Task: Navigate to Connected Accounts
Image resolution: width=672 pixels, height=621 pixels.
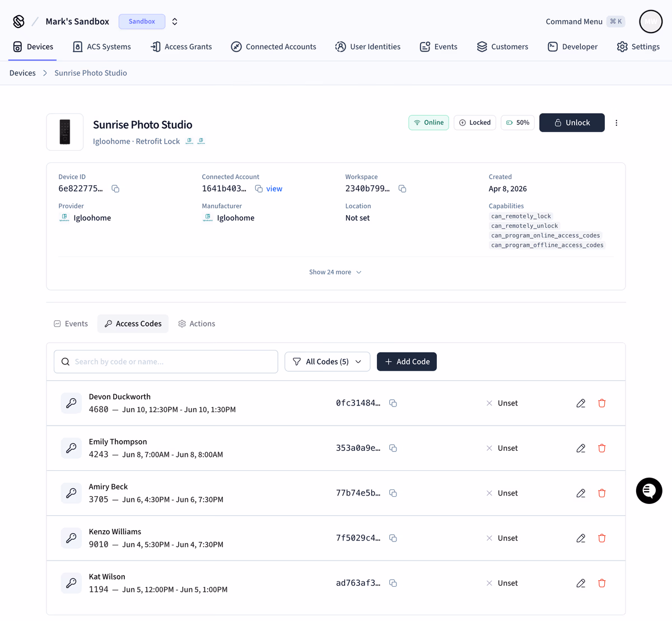Action: point(274,46)
